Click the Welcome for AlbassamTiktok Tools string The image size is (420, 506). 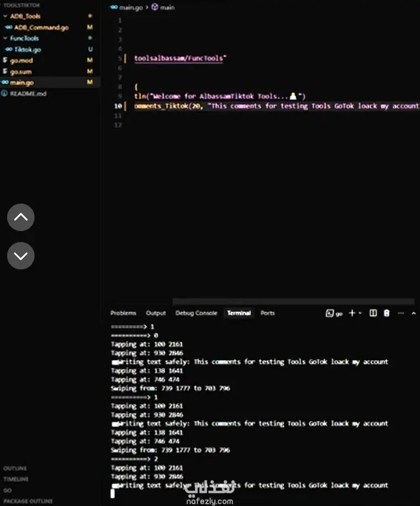[226, 96]
